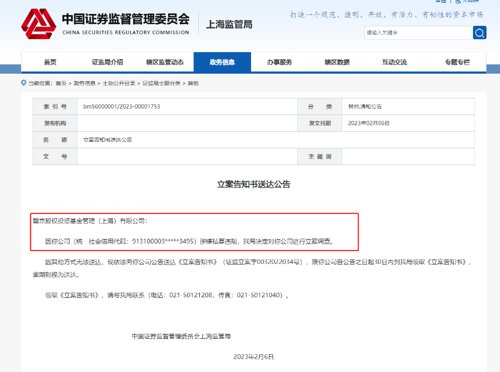Click the article title 立案告知书送达公告
The image size is (500, 372).
[x=253, y=184]
